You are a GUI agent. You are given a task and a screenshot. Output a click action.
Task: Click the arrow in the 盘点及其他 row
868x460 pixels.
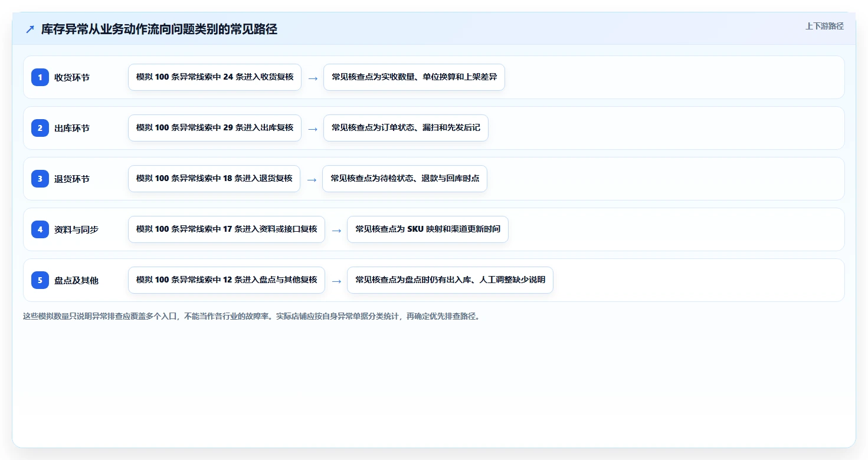[336, 281]
